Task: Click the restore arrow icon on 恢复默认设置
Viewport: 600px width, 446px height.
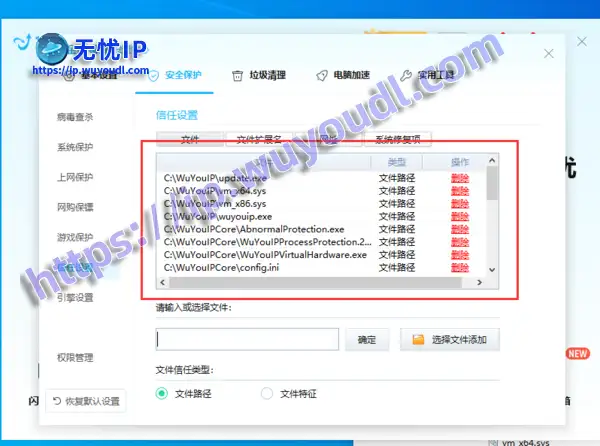Action: point(59,401)
